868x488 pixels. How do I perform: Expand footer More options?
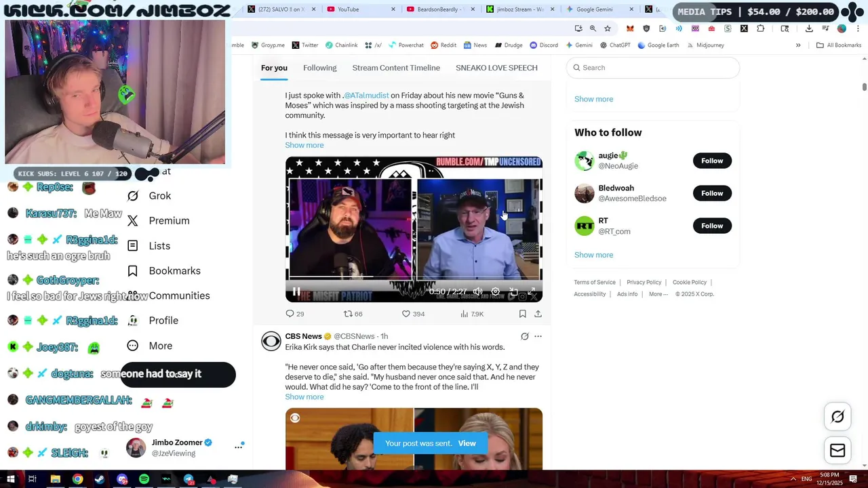pos(658,294)
